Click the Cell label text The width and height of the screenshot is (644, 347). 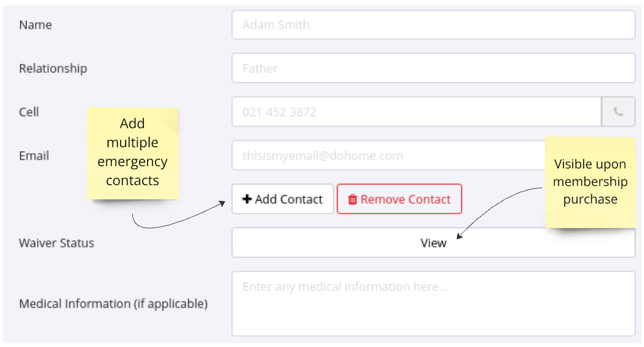(x=29, y=112)
